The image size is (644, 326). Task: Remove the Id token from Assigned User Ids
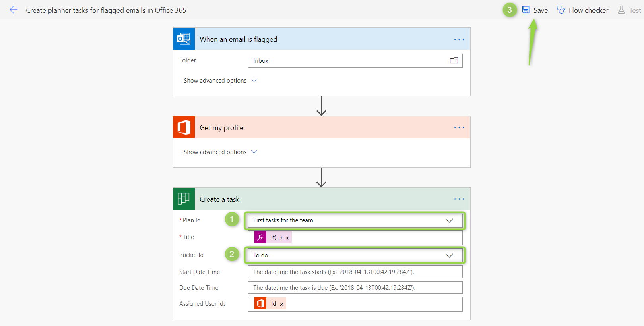pyautogui.click(x=281, y=304)
